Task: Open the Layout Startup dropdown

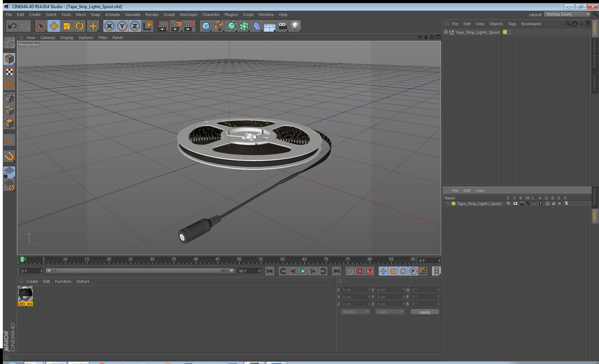Action: [567, 14]
